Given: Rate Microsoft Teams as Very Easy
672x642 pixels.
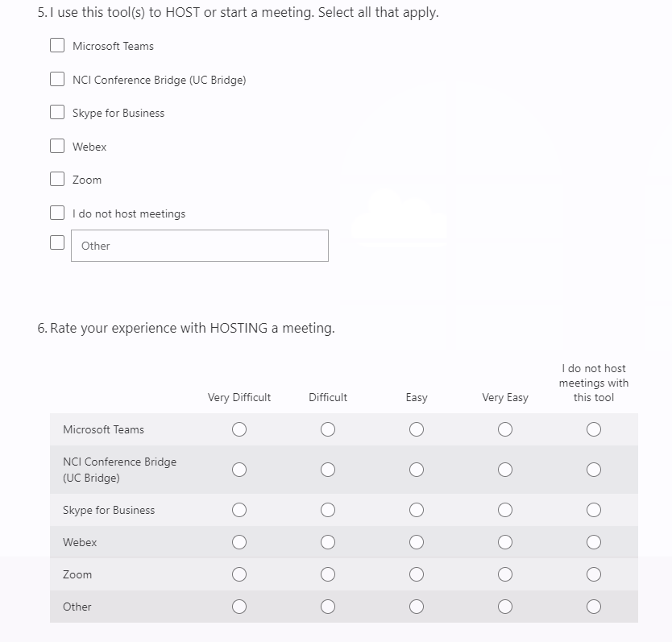Looking at the screenshot, I should (x=505, y=429).
